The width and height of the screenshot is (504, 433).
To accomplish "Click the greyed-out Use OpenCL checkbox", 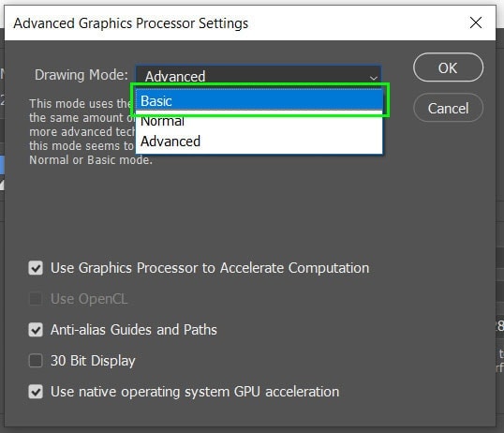I will [36, 299].
